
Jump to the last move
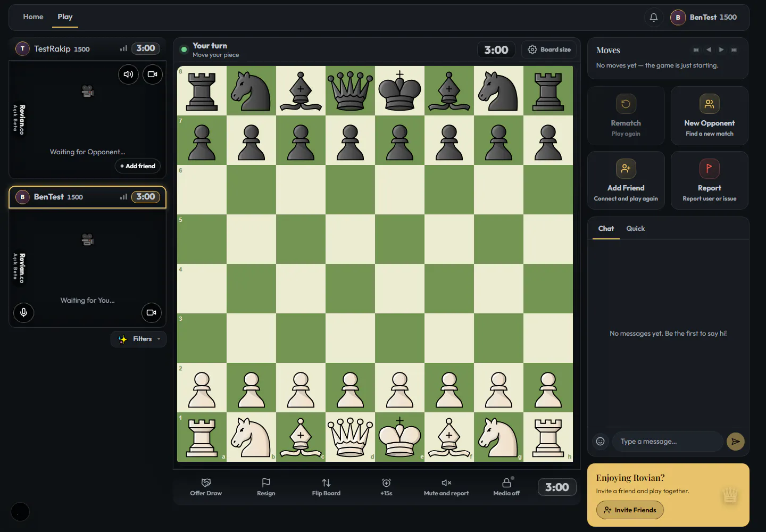click(734, 50)
